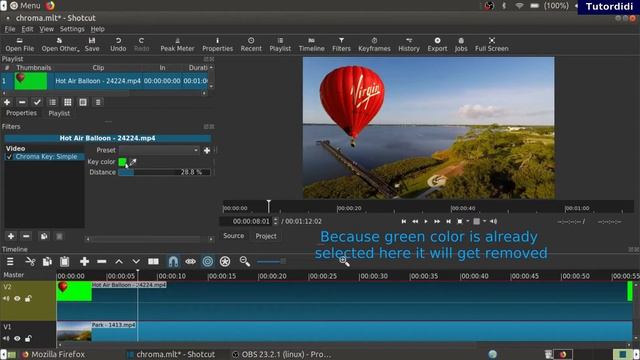Switch to the Playlist tab below playlist
640x360 pixels.
coord(59,113)
